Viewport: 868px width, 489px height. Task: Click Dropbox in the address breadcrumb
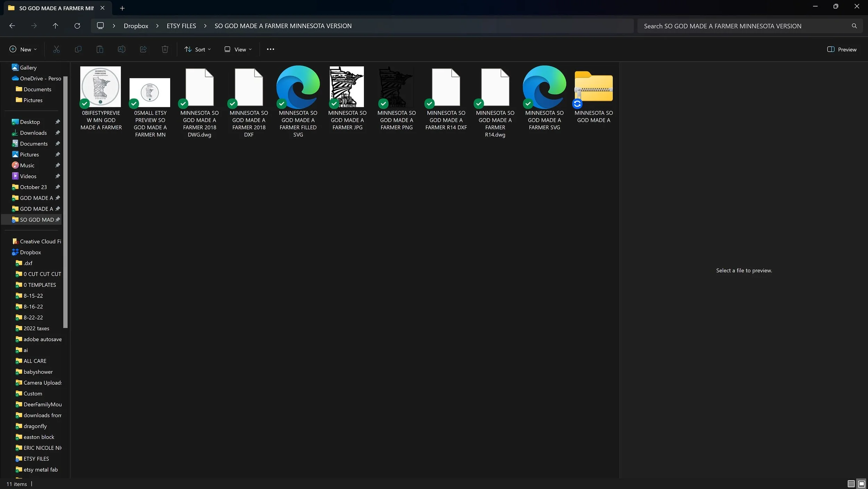[136, 26]
